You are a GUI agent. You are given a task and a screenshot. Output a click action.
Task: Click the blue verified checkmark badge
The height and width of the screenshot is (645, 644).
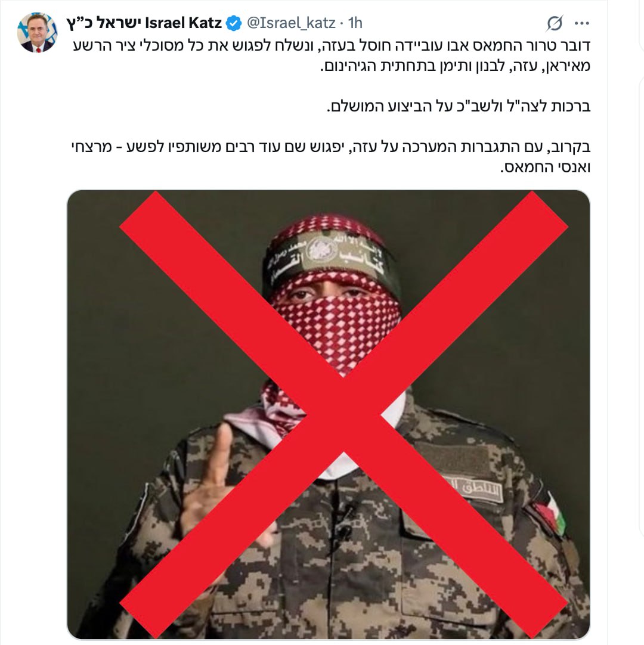[x=234, y=23]
